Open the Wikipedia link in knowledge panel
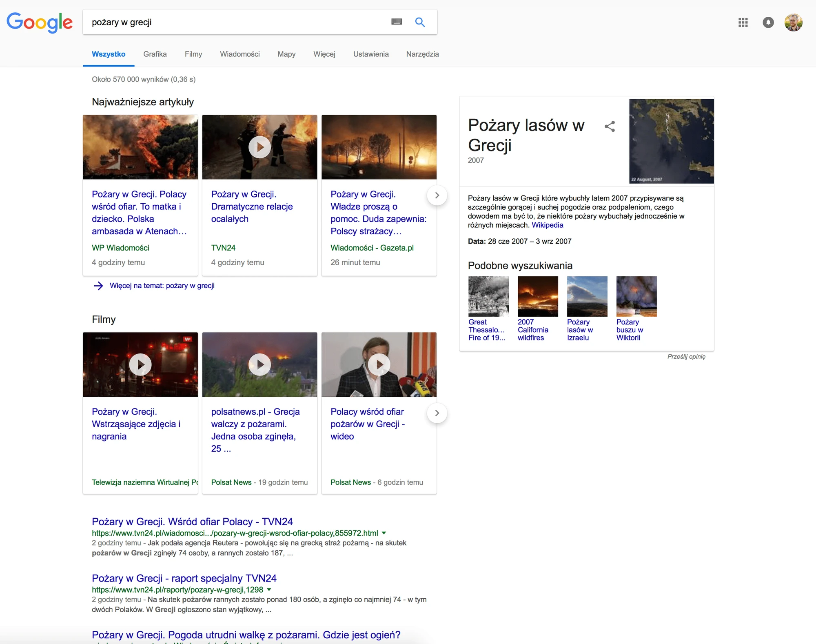816x644 pixels. (x=548, y=225)
